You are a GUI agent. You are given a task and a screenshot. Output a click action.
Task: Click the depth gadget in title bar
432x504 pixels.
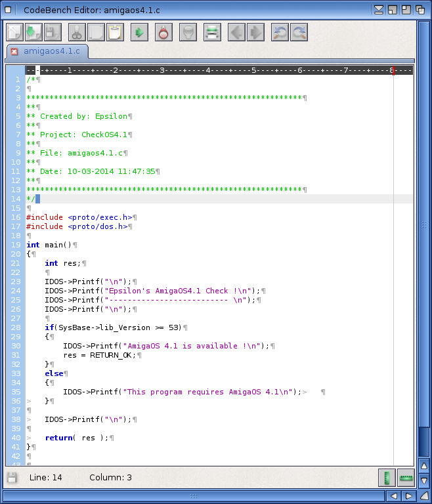click(x=420, y=10)
